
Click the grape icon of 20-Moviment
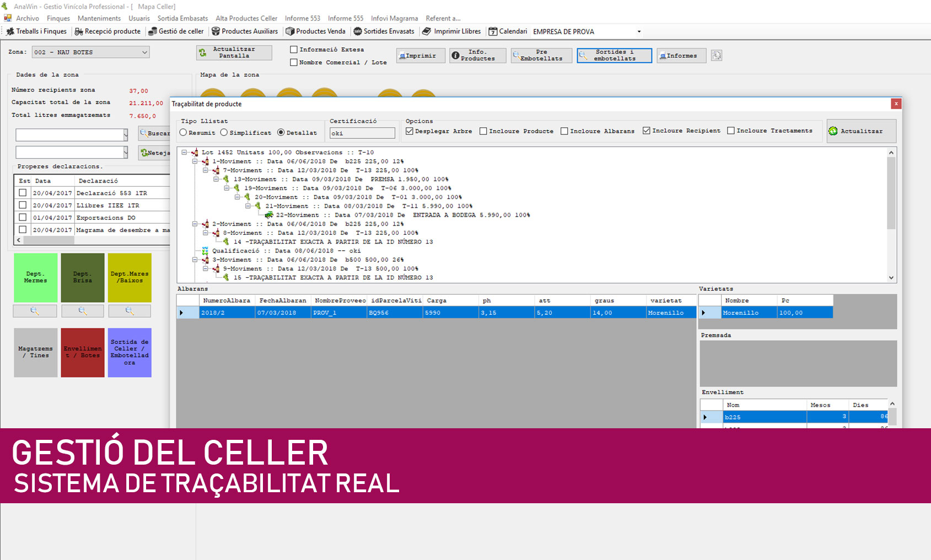247,197
